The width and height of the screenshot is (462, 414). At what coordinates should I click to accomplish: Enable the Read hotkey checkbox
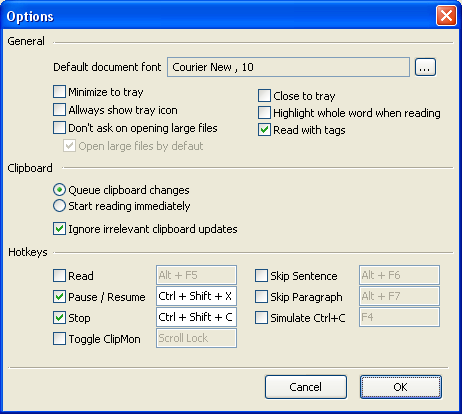pyautogui.click(x=59, y=276)
